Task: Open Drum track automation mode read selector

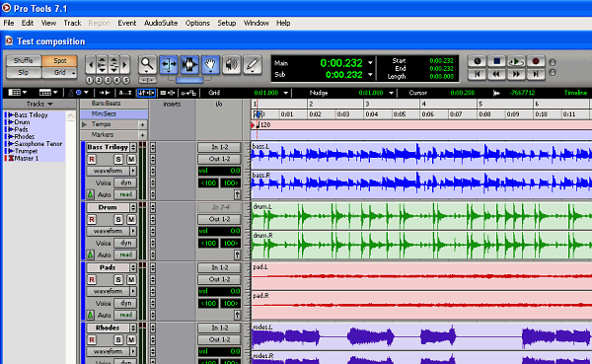Action: 125,255
